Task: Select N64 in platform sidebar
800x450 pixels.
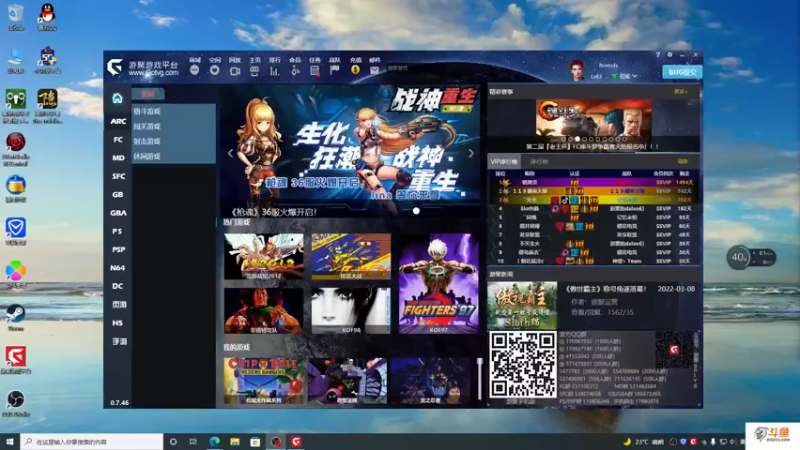Action: coord(118,268)
